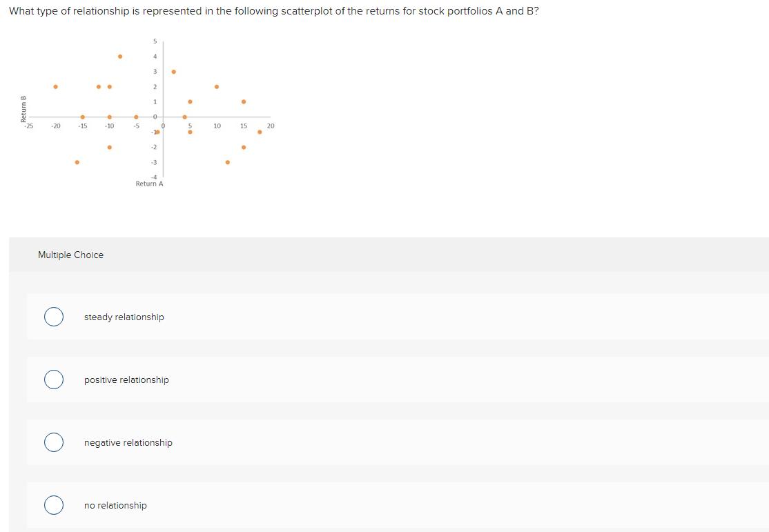Click the 15 tick label on horizontal axis

tap(243, 126)
